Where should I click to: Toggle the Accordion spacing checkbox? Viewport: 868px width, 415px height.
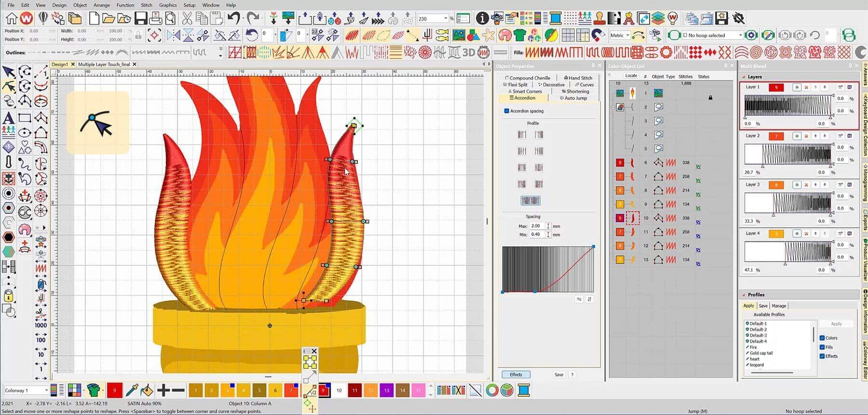coord(507,111)
